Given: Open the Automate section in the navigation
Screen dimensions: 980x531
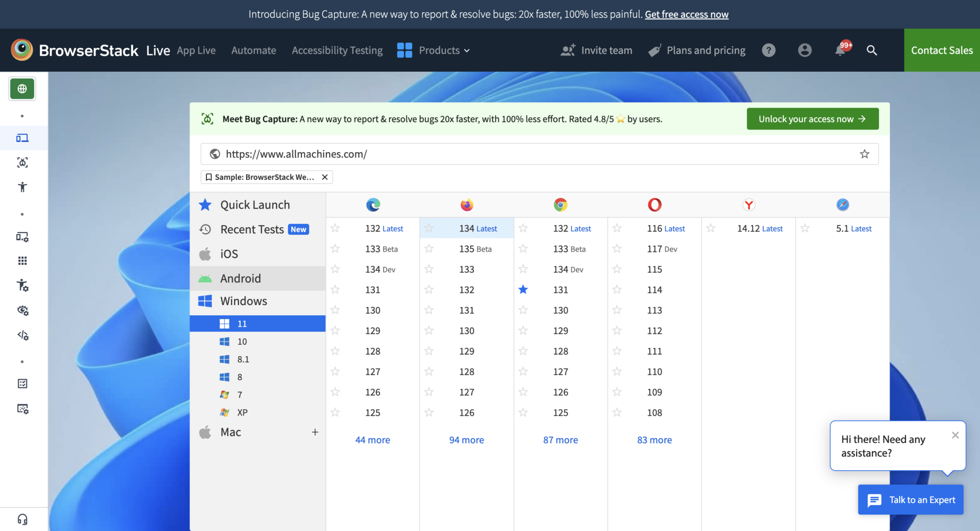Looking at the screenshot, I should click(253, 50).
